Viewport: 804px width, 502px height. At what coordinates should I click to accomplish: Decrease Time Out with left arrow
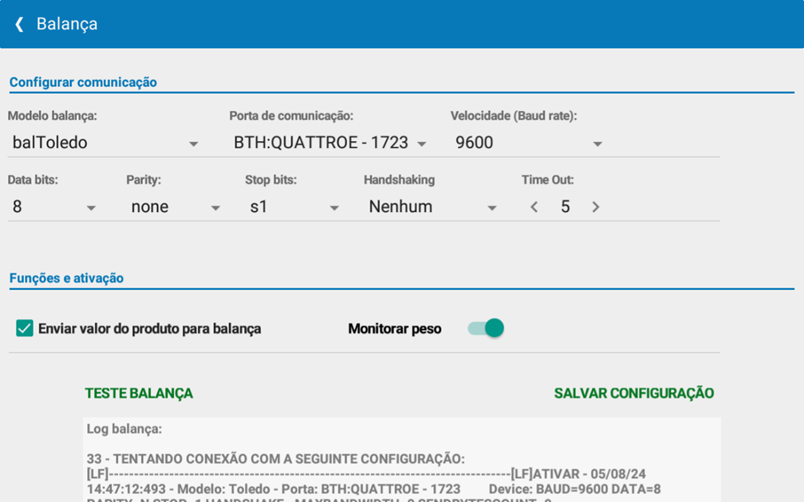coord(534,207)
